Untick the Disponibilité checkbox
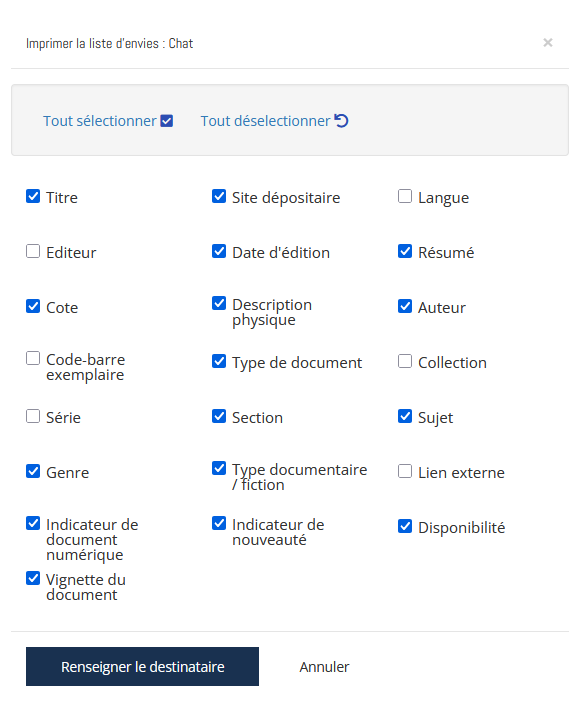 tap(405, 526)
